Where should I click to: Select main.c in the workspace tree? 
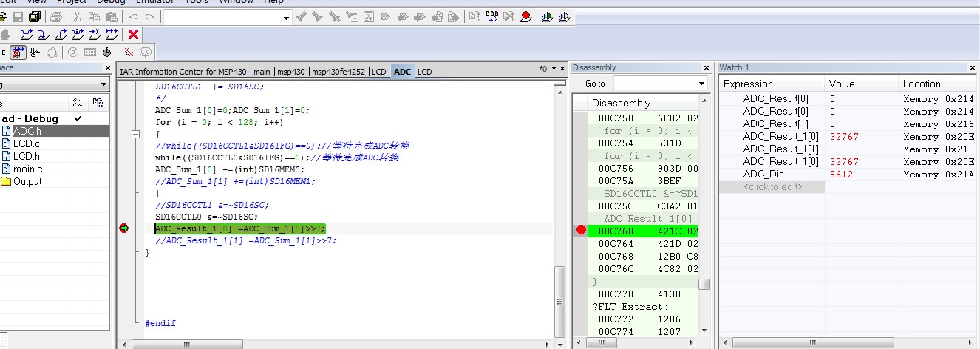pos(27,169)
